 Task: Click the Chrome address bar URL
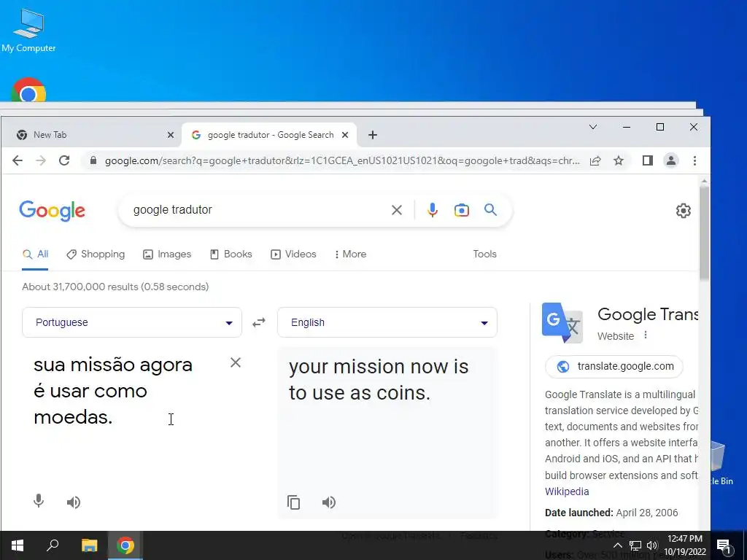tap(342, 160)
